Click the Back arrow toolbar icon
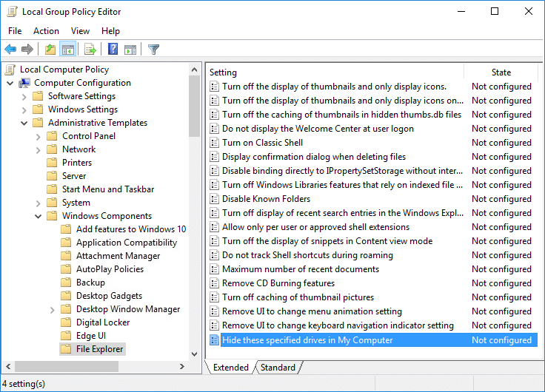This screenshot has height=392, width=545. coord(10,50)
